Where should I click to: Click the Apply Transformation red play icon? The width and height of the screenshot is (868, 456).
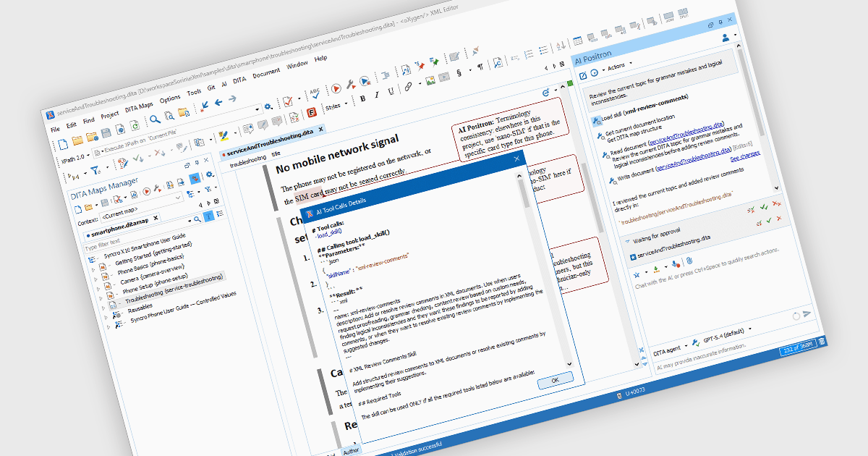(x=336, y=88)
